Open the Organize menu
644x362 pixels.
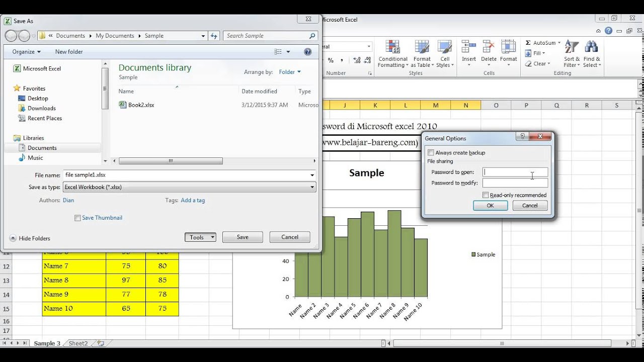point(27,52)
